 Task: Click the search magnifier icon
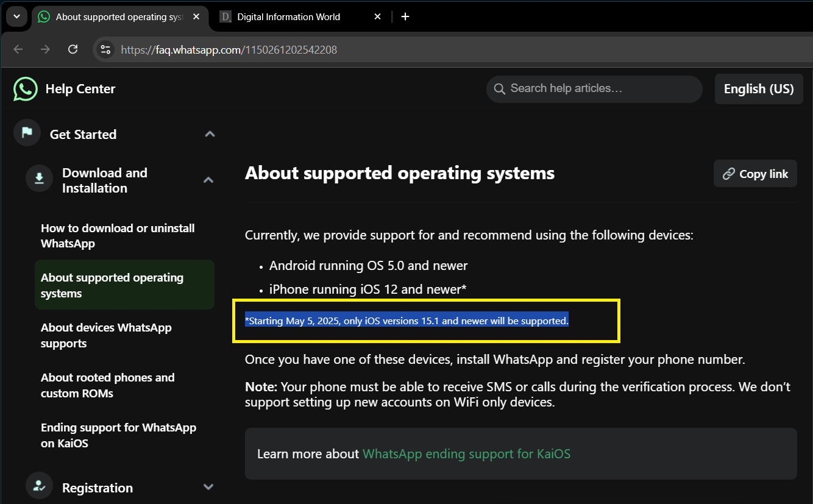click(499, 89)
